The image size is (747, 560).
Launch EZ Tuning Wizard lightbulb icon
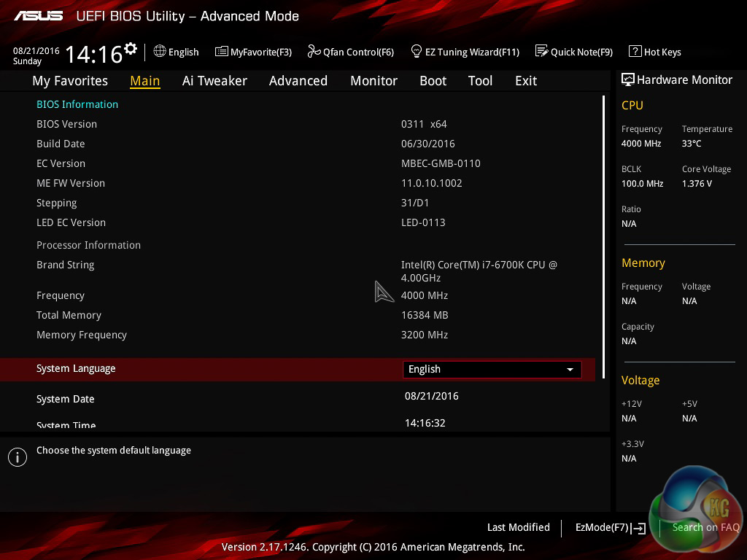click(416, 51)
